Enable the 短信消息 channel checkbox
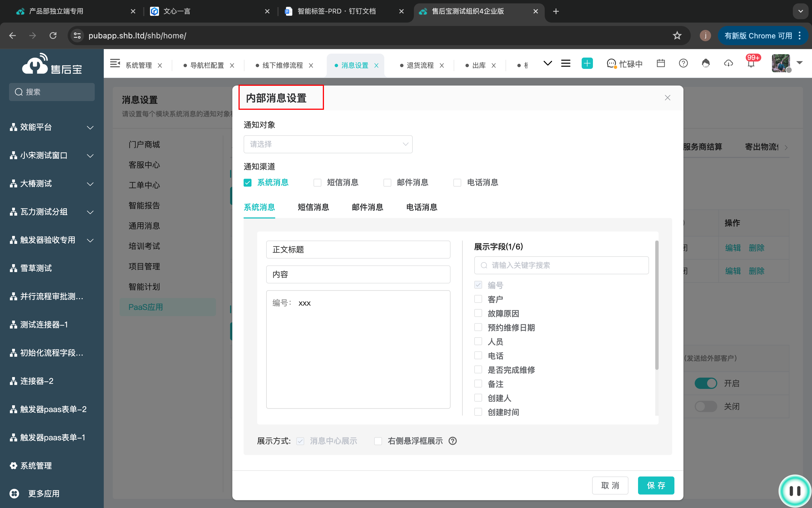812x508 pixels. pyautogui.click(x=317, y=183)
